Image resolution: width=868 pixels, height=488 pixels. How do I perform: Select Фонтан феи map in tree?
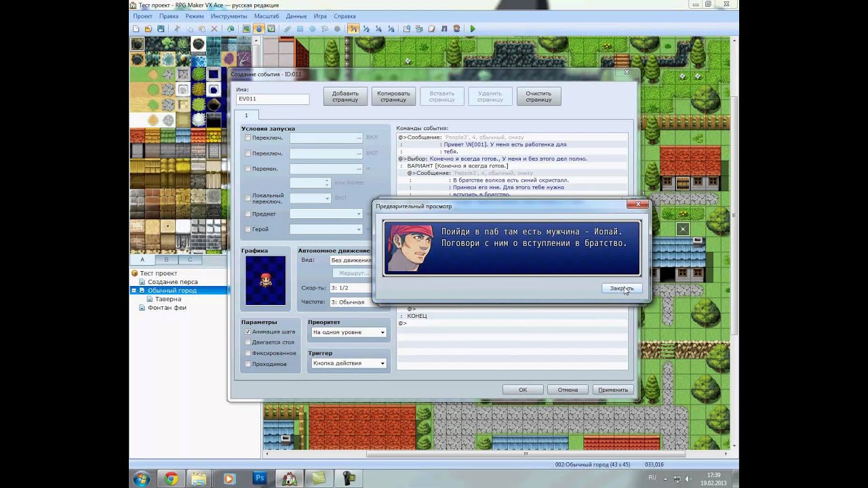(x=167, y=308)
